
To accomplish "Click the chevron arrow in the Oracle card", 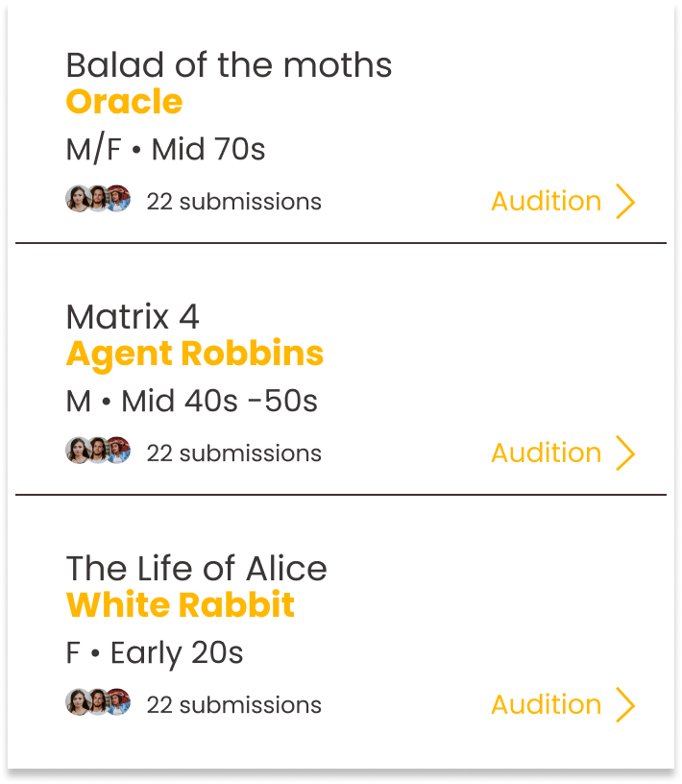I will click(625, 202).
